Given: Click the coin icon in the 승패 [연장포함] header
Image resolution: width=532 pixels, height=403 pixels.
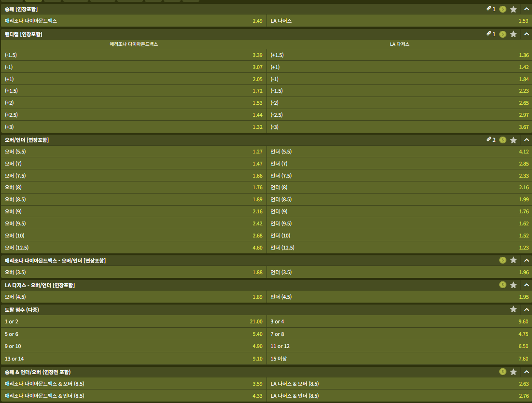Looking at the screenshot, I should [503, 9].
